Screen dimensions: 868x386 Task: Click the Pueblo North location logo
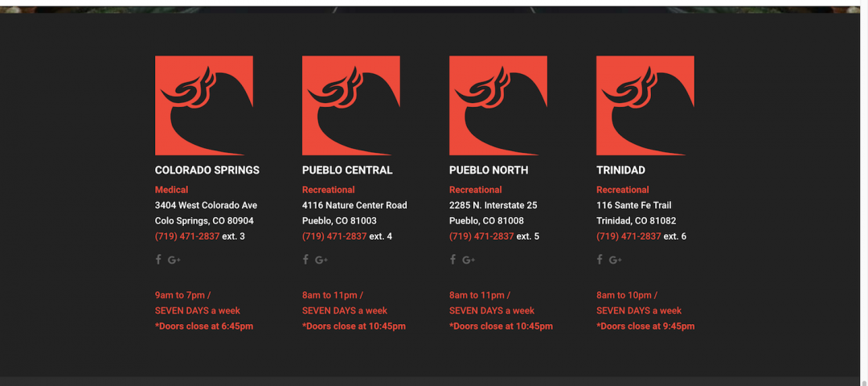(x=498, y=105)
